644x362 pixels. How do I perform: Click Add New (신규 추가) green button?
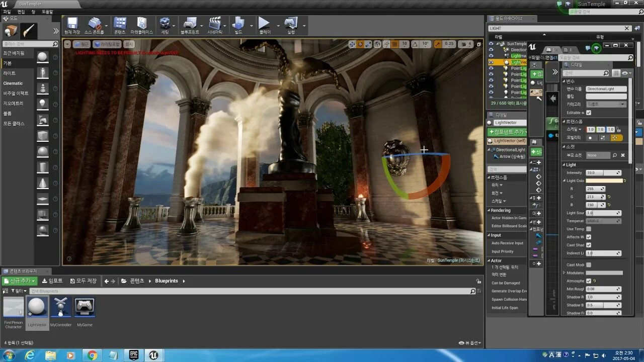coord(20,281)
